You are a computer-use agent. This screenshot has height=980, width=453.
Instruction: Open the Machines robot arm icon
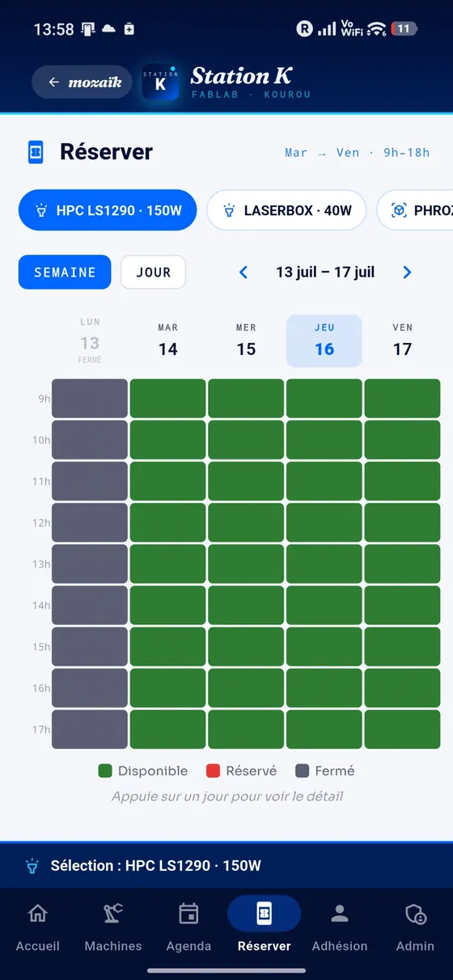click(113, 914)
